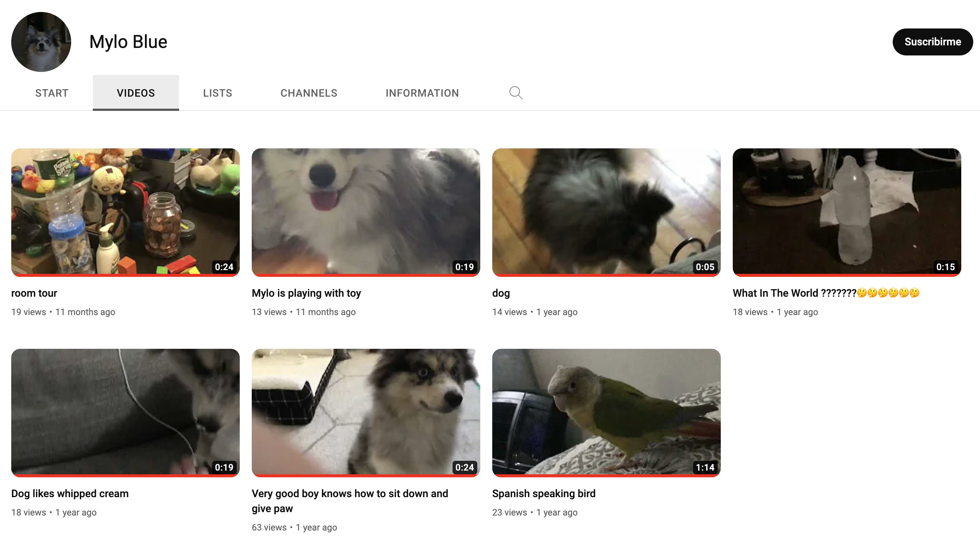The image size is (980, 541).
Task: Click the 'room tour' title text
Action: 34,293
